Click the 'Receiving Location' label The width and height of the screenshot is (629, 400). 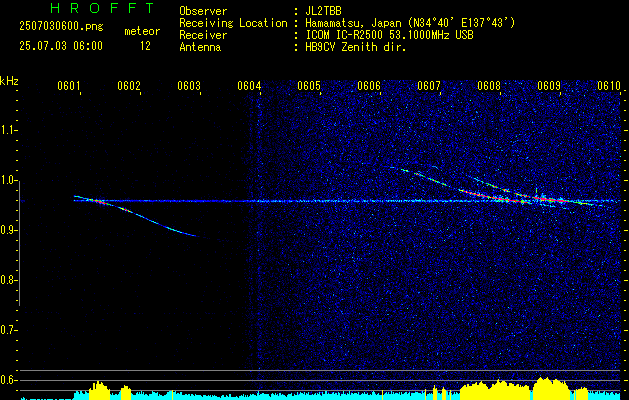click(x=233, y=23)
